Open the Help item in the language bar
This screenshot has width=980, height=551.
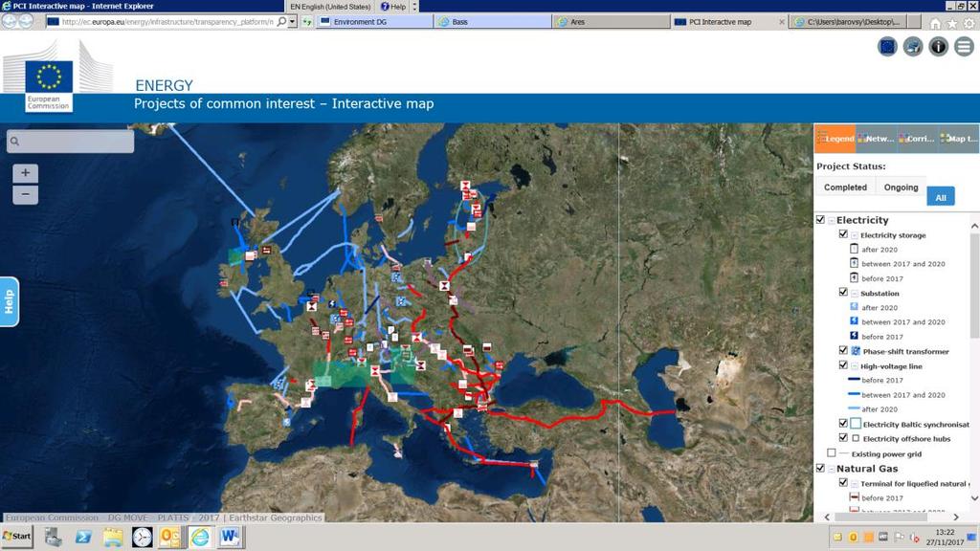393,7
